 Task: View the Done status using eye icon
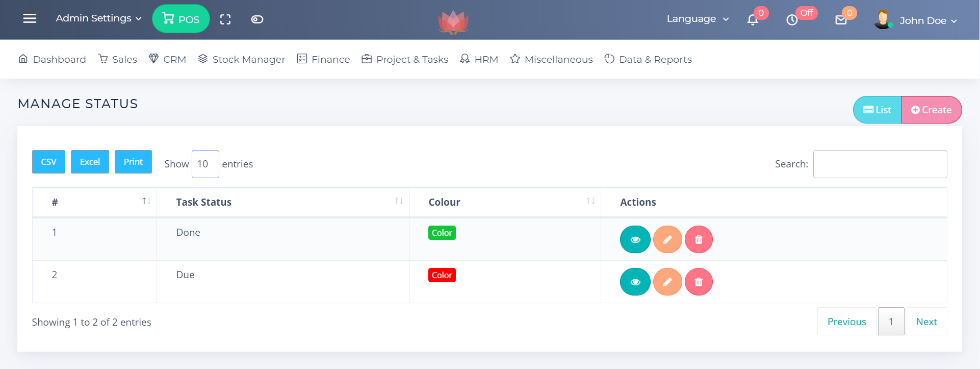(635, 239)
